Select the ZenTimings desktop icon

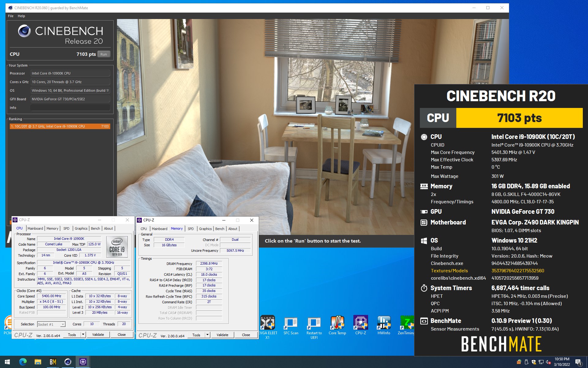[x=406, y=326]
